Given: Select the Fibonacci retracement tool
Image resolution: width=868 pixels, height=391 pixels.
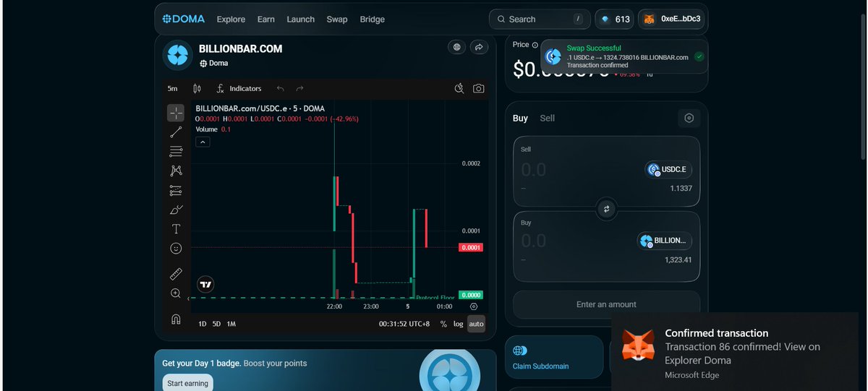Looking at the screenshot, I should pos(176,152).
